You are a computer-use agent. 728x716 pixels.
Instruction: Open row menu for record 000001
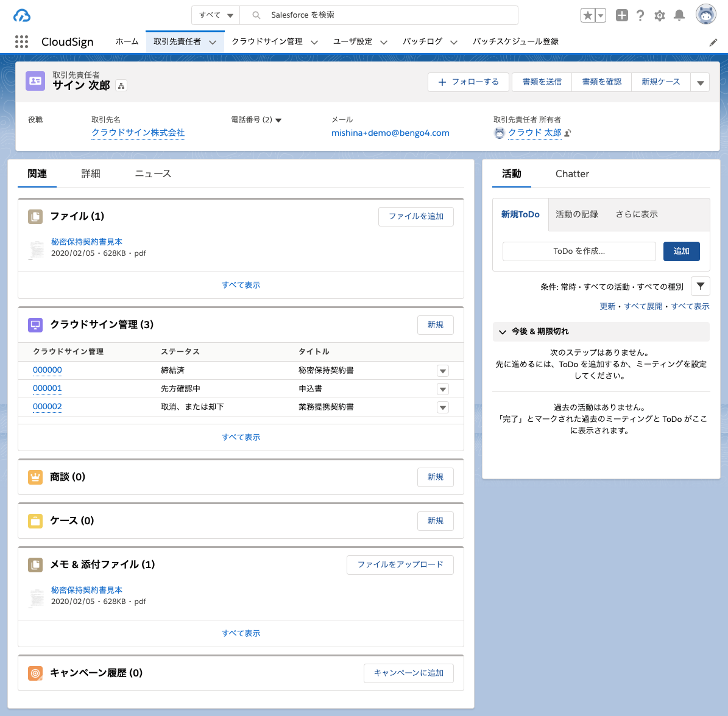pyautogui.click(x=443, y=389)
